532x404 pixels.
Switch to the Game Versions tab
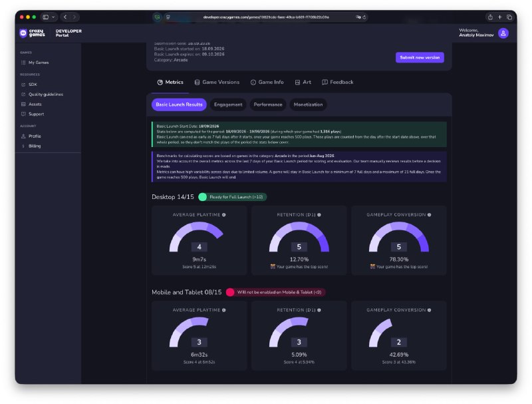(x=217, y=82)
